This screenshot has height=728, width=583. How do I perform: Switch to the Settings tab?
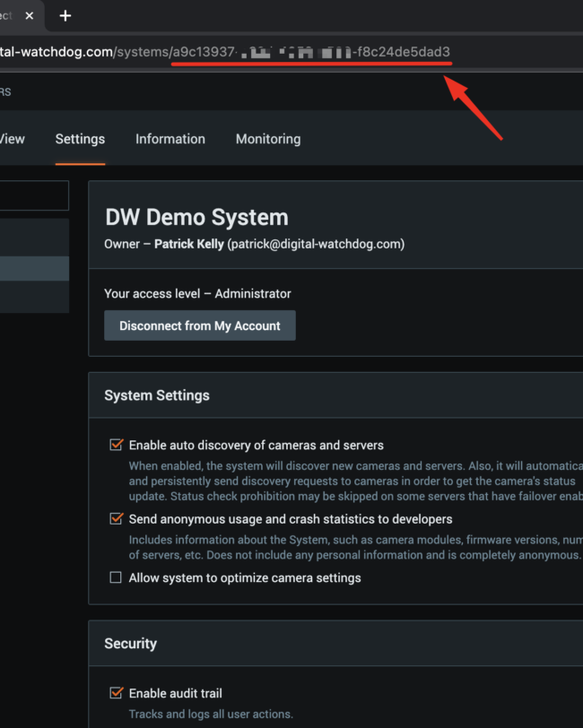80,139
